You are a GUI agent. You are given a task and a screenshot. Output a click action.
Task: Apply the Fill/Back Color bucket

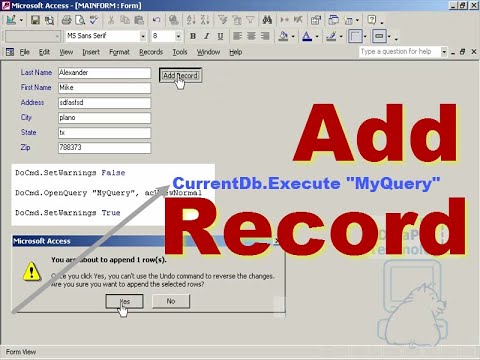[x=283, y=36]
